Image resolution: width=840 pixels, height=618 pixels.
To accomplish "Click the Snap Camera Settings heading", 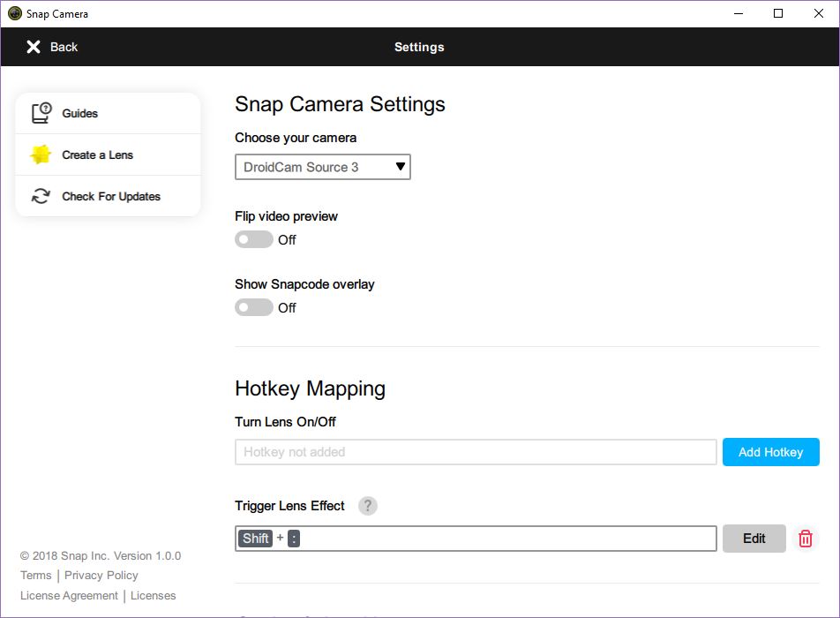I will coord(341,104).
